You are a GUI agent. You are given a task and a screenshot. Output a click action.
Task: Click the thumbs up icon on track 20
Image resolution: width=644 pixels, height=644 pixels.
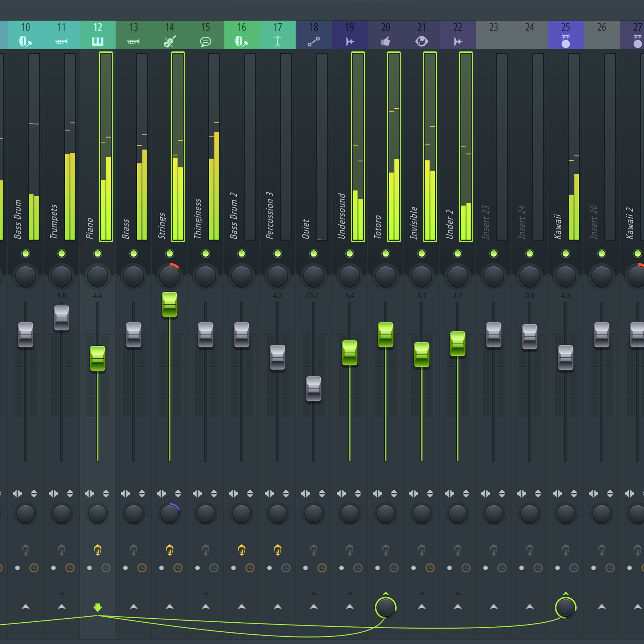click(386, 41)
